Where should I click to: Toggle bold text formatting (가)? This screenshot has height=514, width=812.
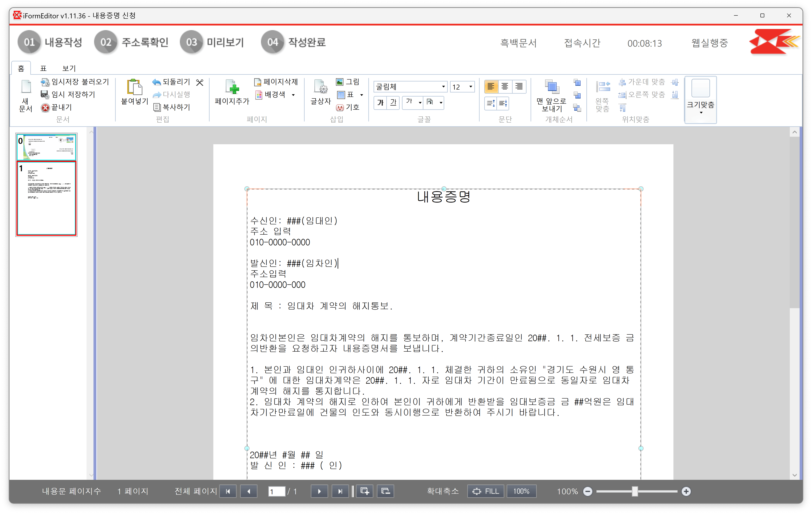click(x=380, y=103)
